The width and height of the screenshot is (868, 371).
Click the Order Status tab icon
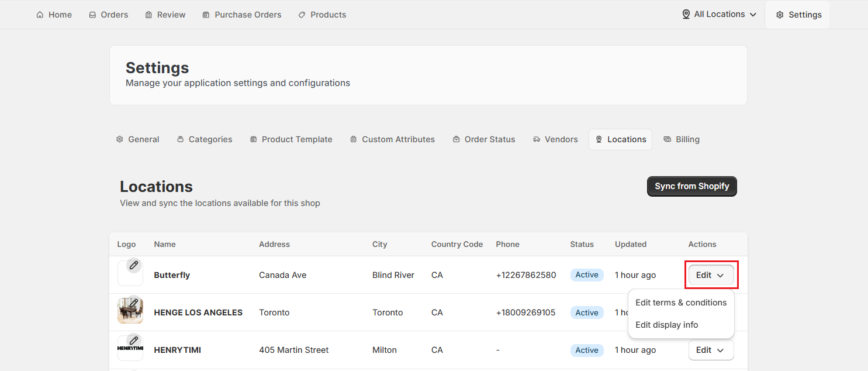(456, 139)
